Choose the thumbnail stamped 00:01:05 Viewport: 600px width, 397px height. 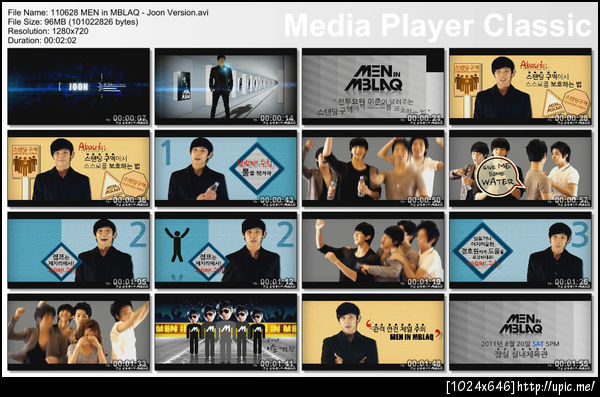point(78,250)
